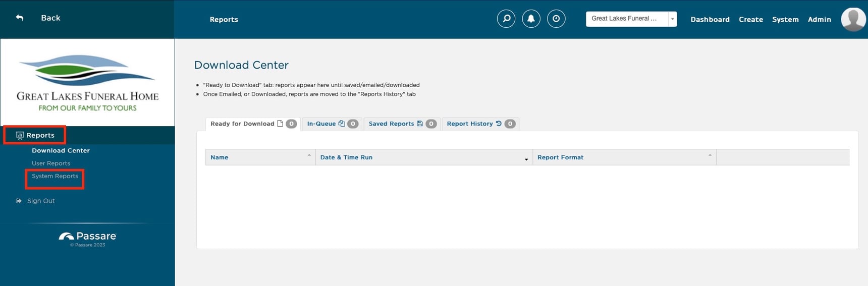868x286 pixels.
Task: Open the Saved Reports tab
Action: click(391, 124)
